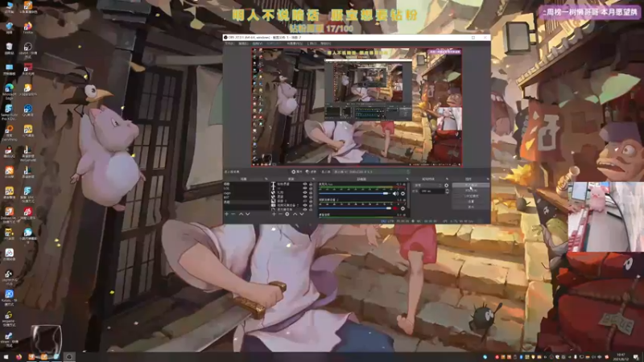Open the 视频采集设备 2 mixer channel gear
Image resolution: width=644 pixels, height=362 pixels.
(x=403, y=208)
